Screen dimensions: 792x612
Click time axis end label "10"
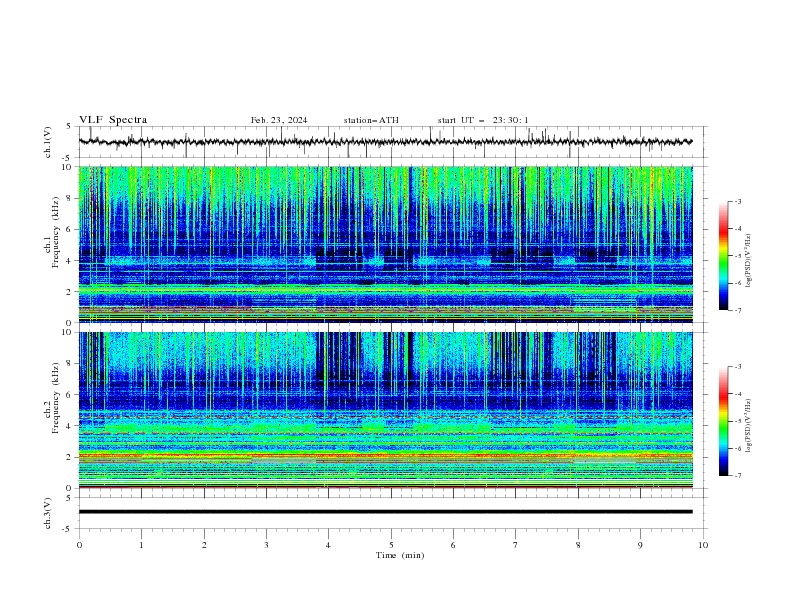[x=703, y=545]
